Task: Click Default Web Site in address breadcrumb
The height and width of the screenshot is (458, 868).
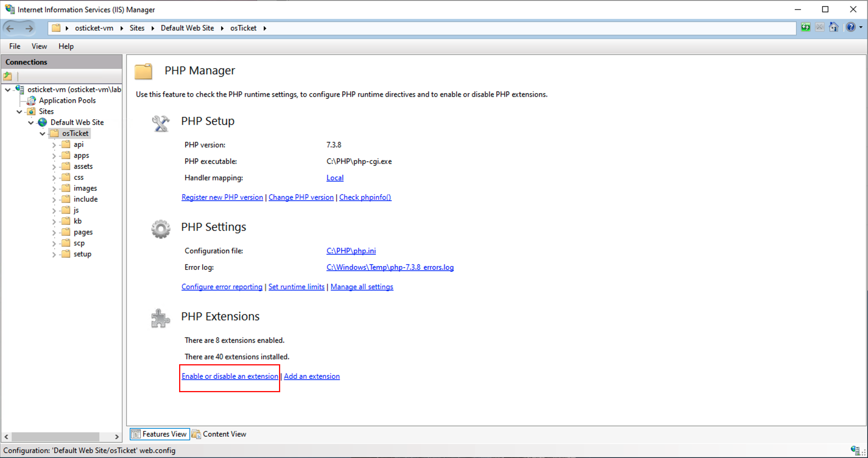Action: coord(188,28)
